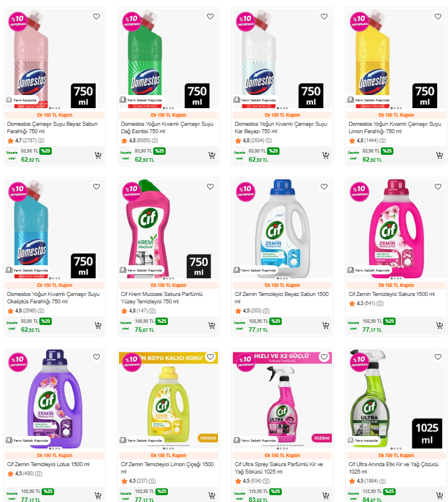Toggle favorite heart on Cif Ultra Anında Etki

[438, 357]
